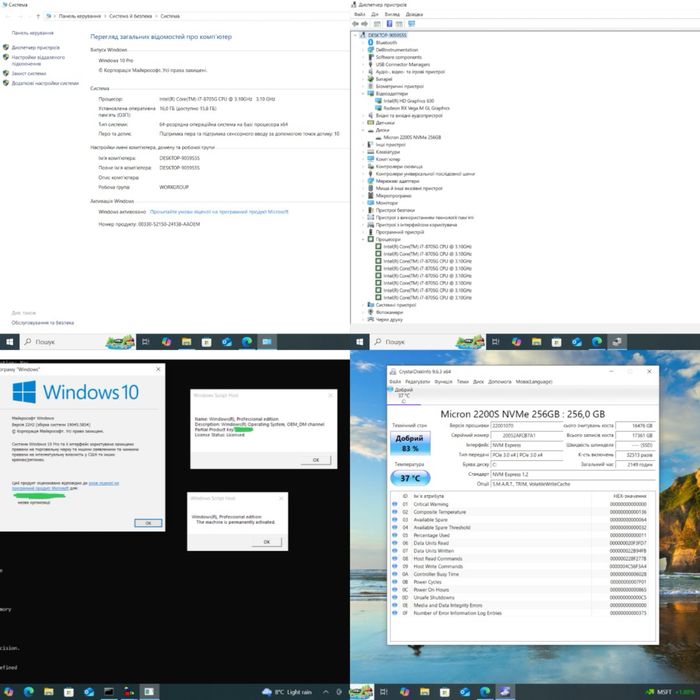
Task: Collapse the Відеоадаптери node in Device Manager
Action: [363, 94]
